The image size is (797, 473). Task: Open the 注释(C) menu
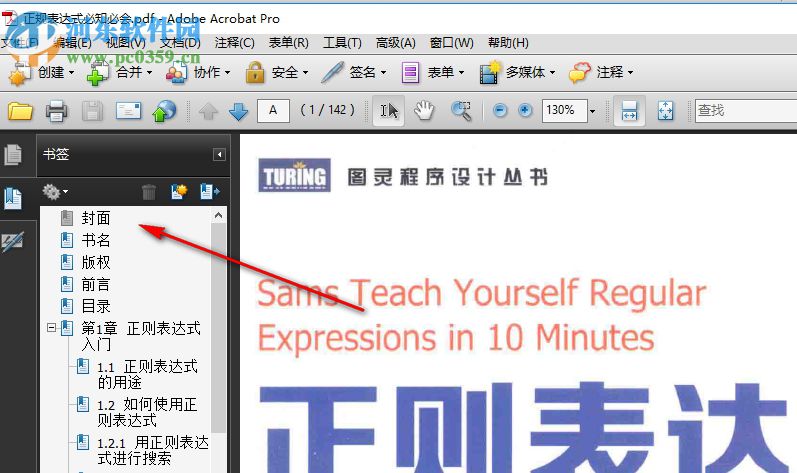[235, 43]
